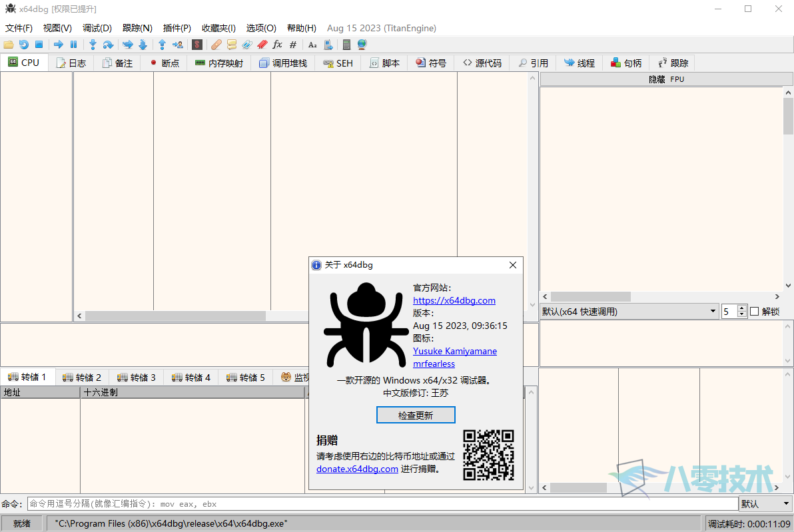Viewport: 794px width, 532px height.
Task: Open the donate.x64dbg.com link
Action: pos(357,469)
